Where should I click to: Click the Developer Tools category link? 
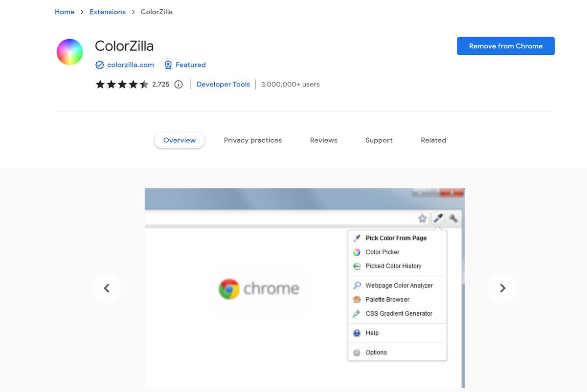[x=223, y=84]
